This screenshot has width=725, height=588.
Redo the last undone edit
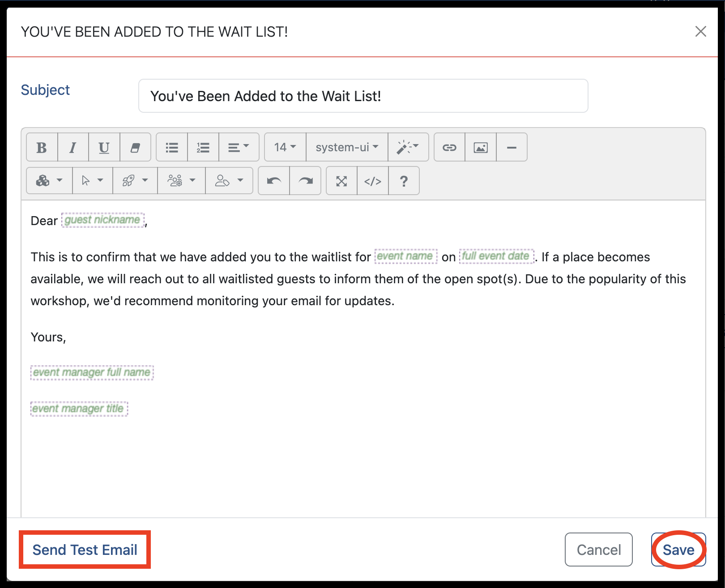pyautogui.click(x=306, y=181)
